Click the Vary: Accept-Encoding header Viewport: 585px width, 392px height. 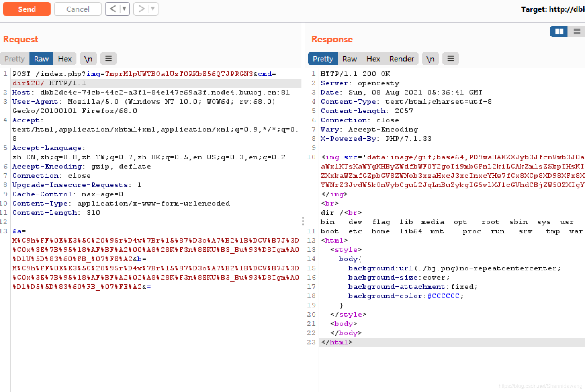coord(369,129)
